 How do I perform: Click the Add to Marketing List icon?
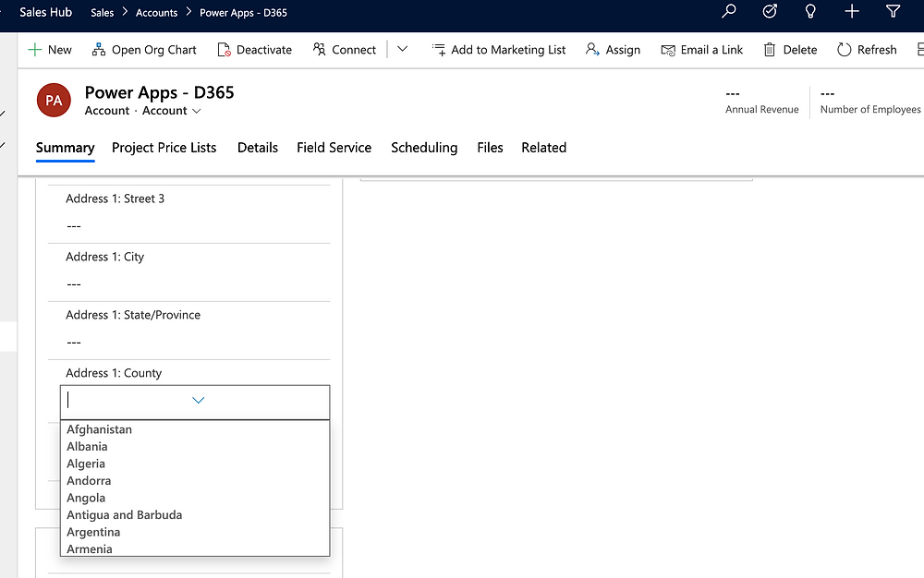pos(439,50)
